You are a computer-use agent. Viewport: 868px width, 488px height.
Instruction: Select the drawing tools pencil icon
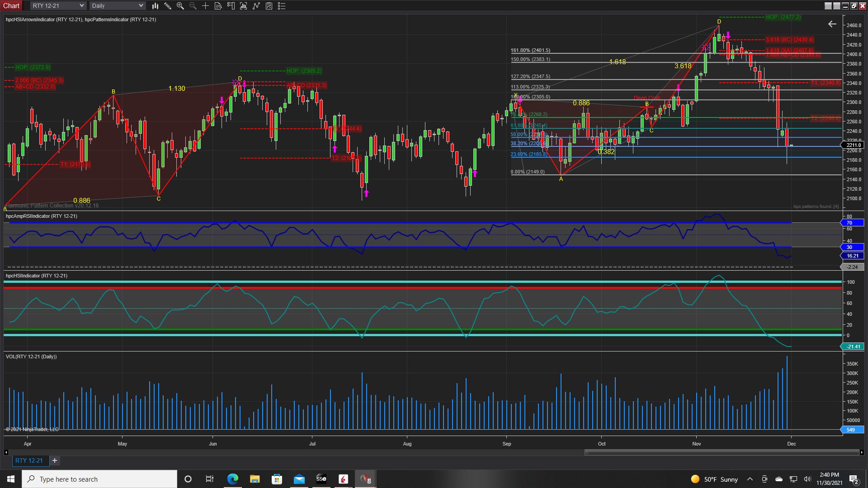[168, 6]
